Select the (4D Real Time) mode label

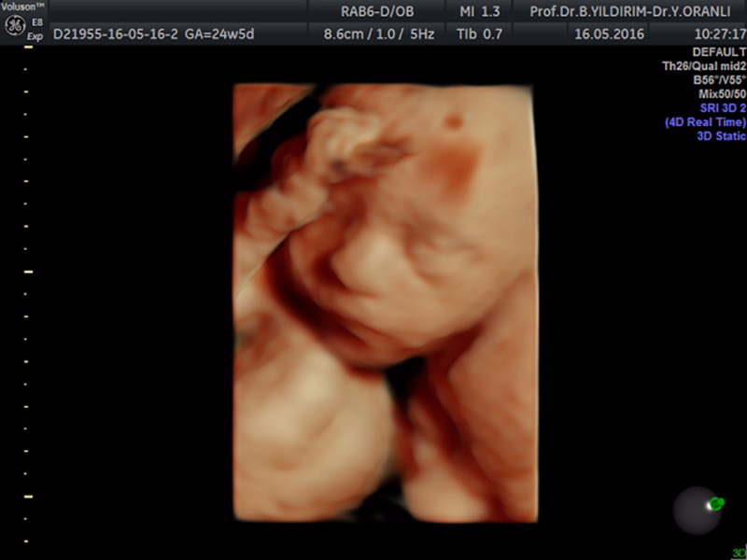pos(705,122)
